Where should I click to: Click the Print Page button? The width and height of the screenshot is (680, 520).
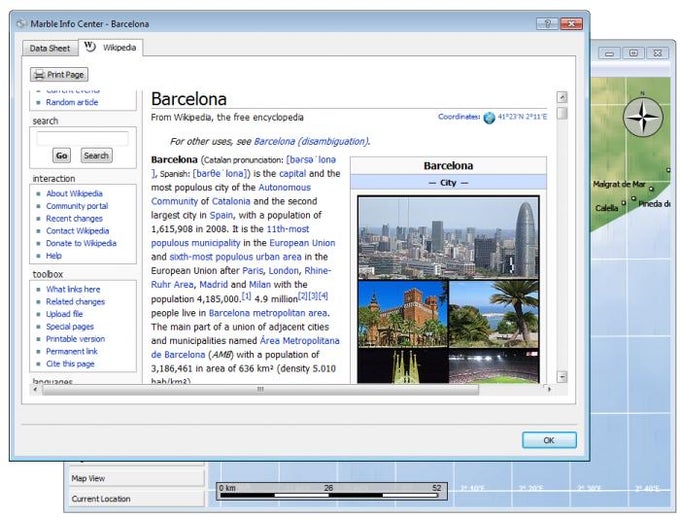(59, 75)
